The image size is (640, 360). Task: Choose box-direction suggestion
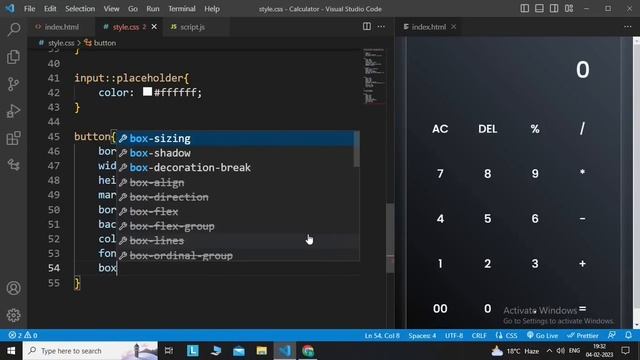coord(235,197)
